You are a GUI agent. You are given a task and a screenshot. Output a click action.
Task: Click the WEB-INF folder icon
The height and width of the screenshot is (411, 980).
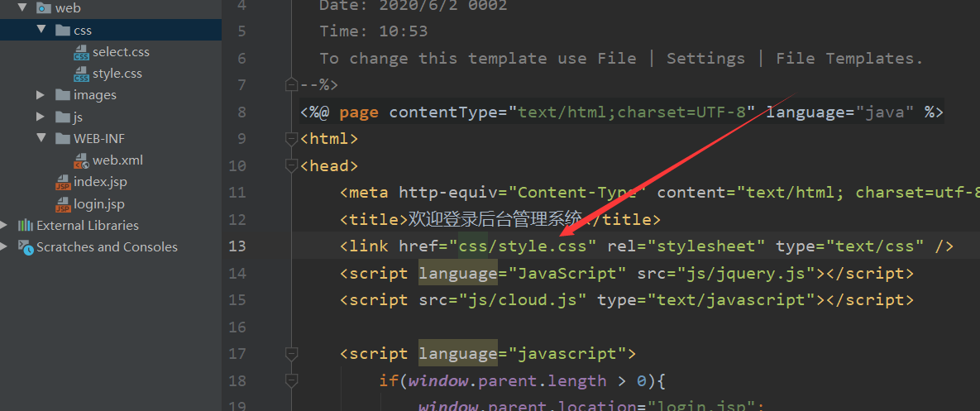coord(63,138)
